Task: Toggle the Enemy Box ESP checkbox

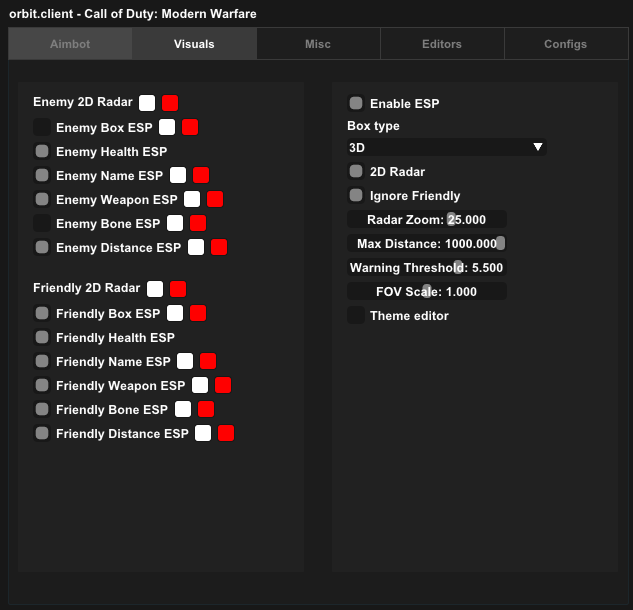Action: click(x=42, y=128)
